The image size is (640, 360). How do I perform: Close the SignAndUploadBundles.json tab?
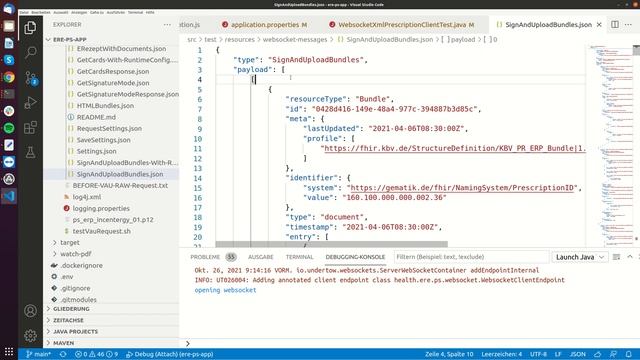[599, 24]
